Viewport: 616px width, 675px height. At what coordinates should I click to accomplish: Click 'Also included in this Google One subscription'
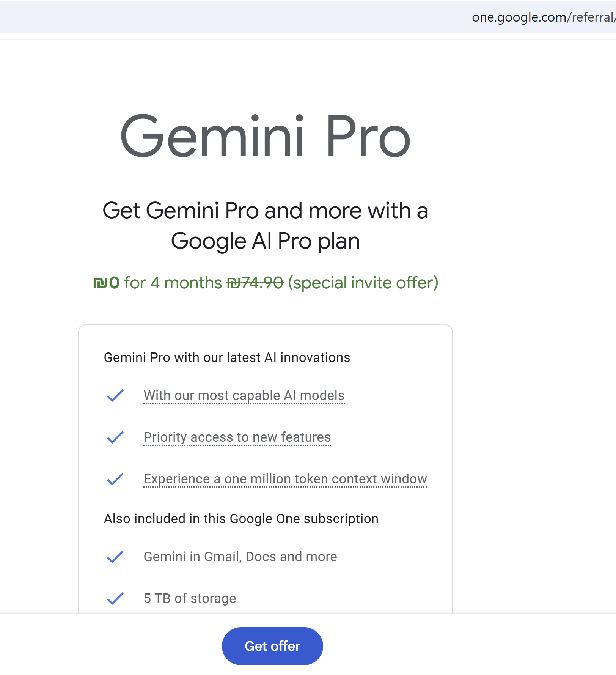click(241, 519)
